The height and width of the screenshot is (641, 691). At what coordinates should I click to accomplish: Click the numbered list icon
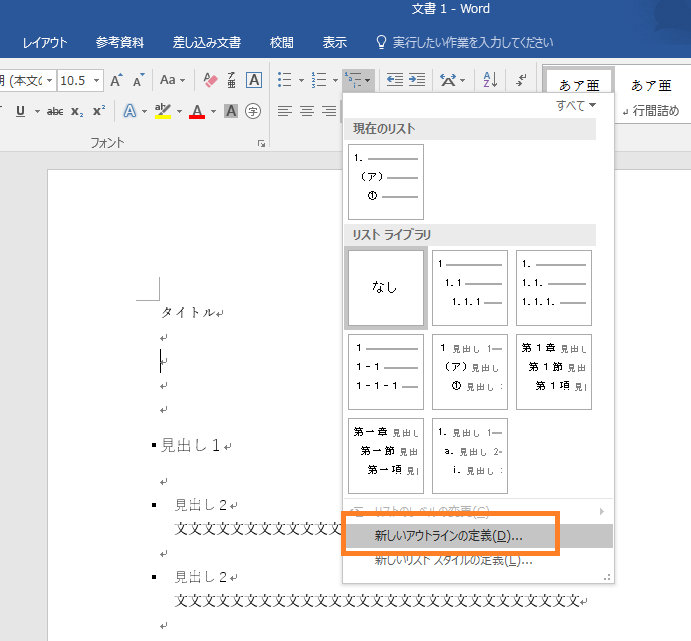click(x=319, y=80)
